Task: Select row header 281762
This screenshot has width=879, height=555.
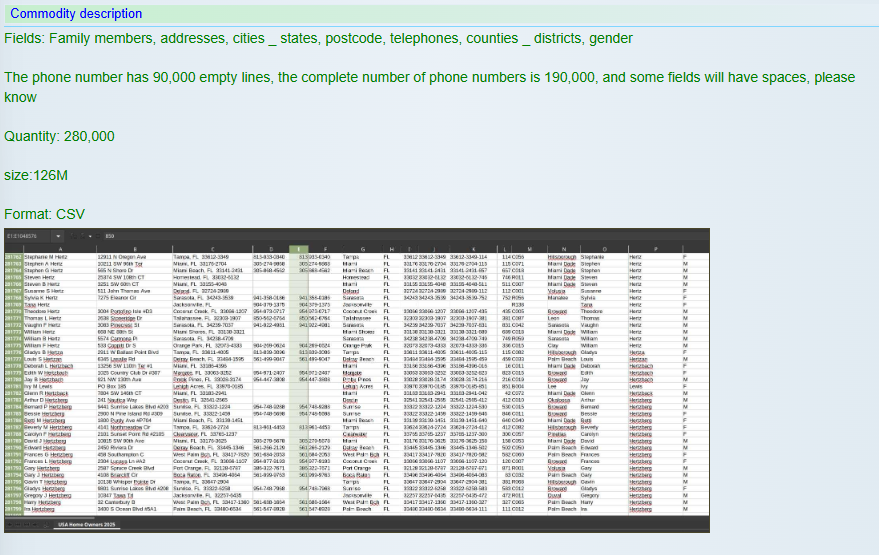Action: (12, 257)
